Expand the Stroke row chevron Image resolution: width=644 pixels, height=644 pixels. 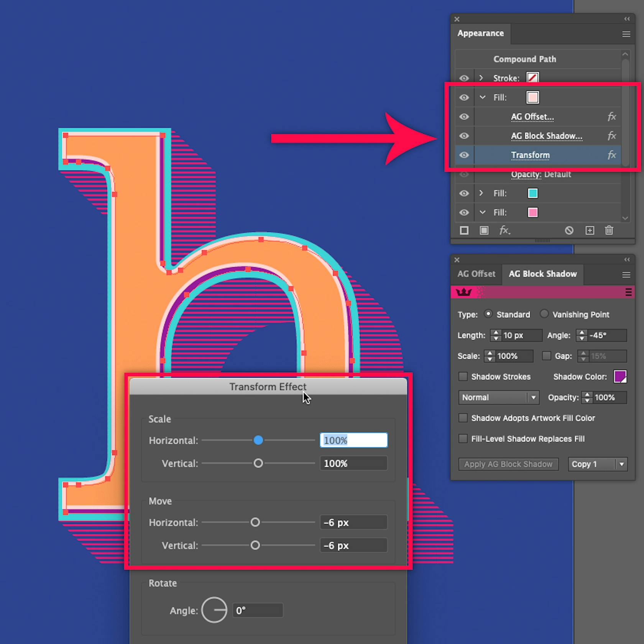481,78
